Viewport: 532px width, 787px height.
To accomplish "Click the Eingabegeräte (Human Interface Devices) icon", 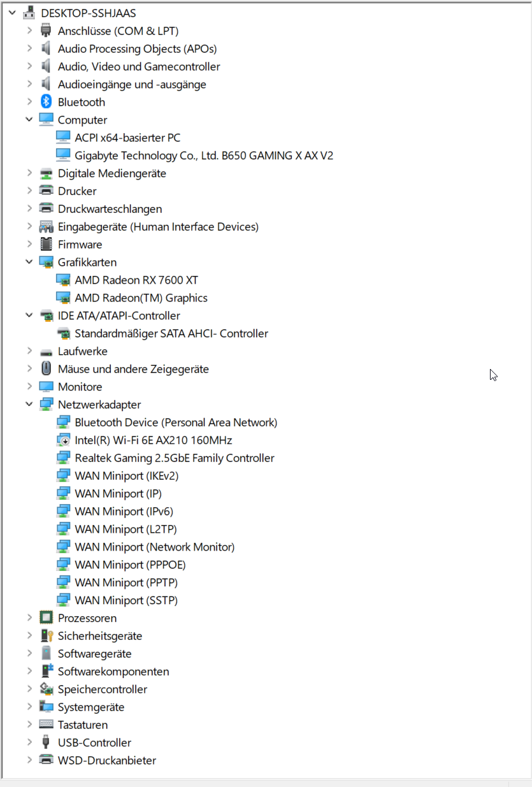I will tap(46, 226).
